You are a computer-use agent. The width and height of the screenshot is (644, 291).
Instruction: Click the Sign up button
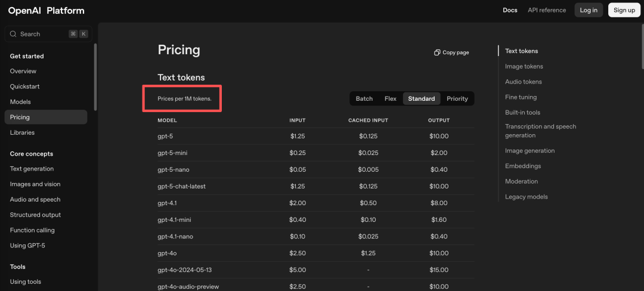tap(624, 10)
